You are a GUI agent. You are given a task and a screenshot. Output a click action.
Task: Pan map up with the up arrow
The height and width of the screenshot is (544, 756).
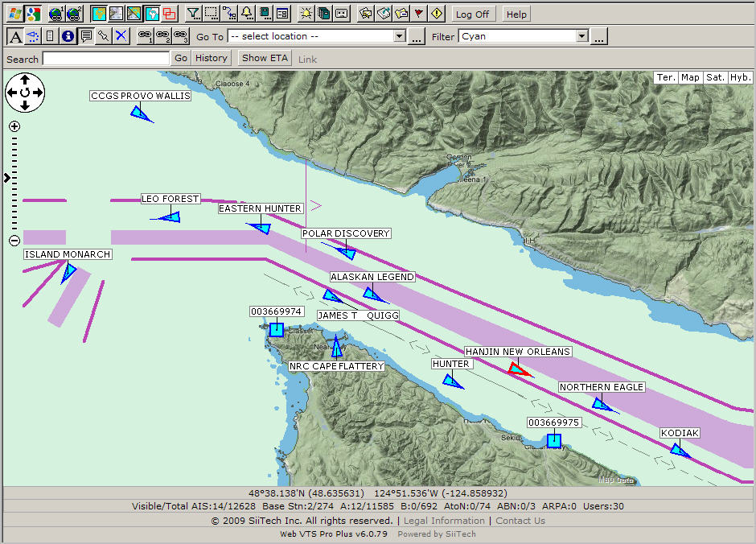[x=25, y=80]
